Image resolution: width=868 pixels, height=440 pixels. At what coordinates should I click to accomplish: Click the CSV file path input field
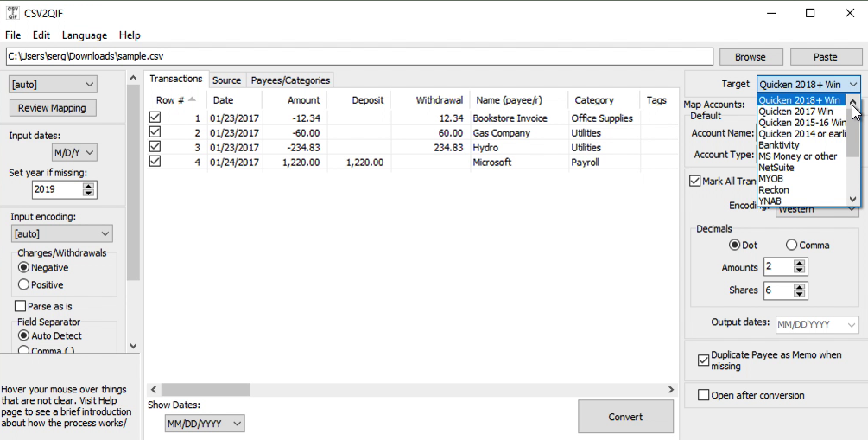[359, 56]
